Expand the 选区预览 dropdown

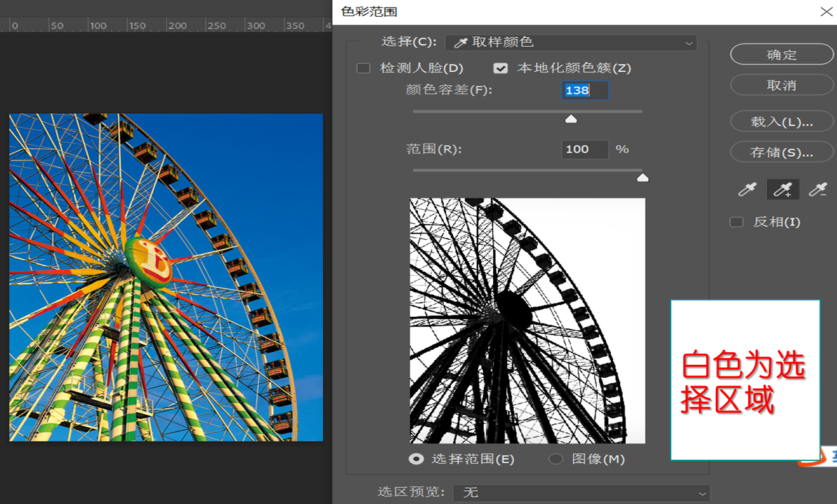(x=581, y=492)
